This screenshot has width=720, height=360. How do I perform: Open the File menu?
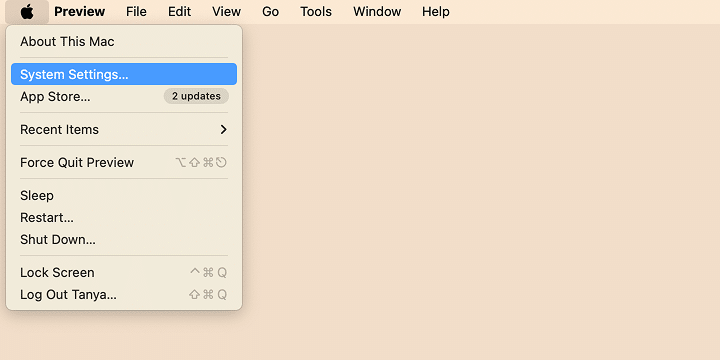pyautogui.click(x=136, y=11)
